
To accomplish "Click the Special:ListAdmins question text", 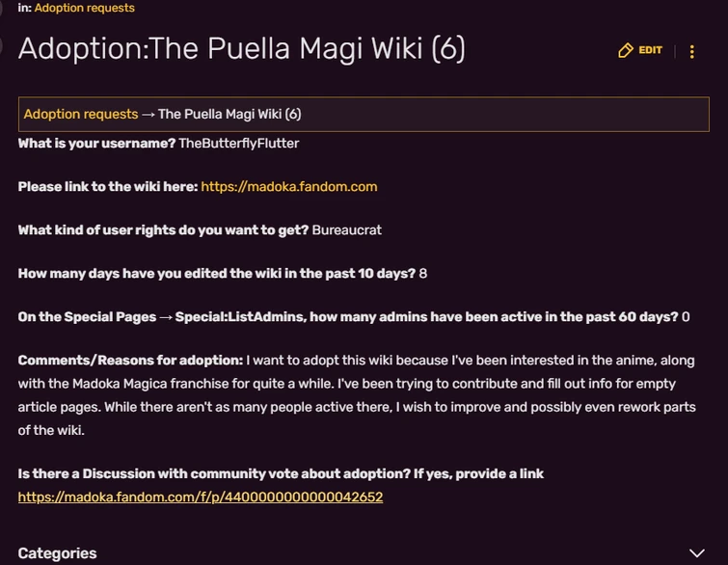I will [x=347, y=316].
